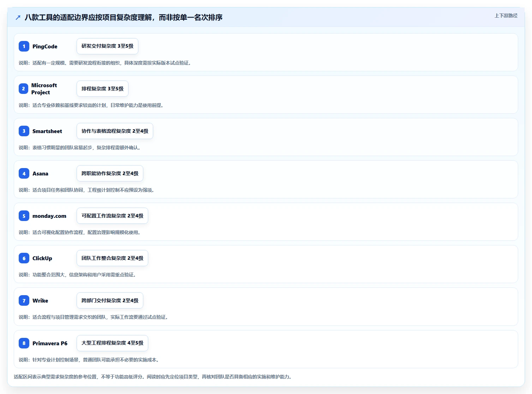Click number badge 6 for ClickUp
Screen dimensions: 532x394
click(24, 258)
